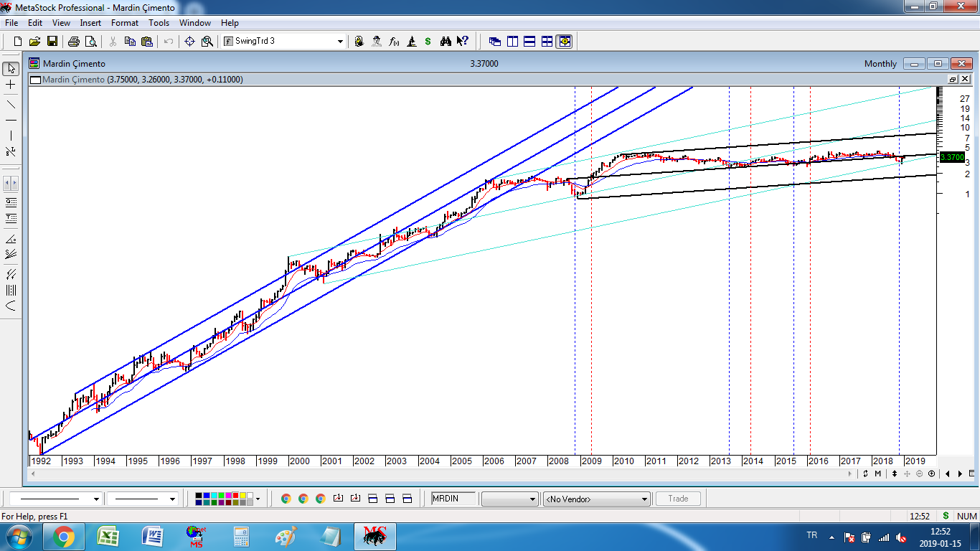Open the Window menu
The width and height of the screenshot is (980, 551).
195,23
